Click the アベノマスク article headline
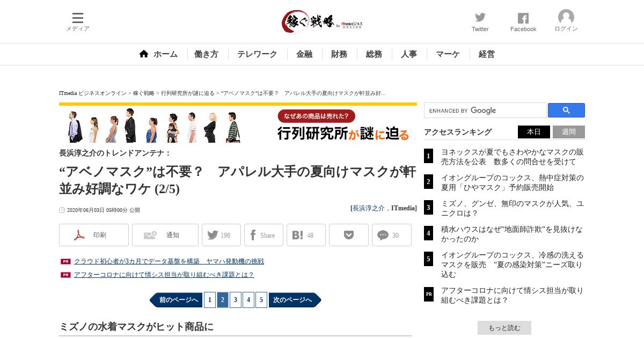Viewport: 644px width, 338px height. [x=238, y=180]
